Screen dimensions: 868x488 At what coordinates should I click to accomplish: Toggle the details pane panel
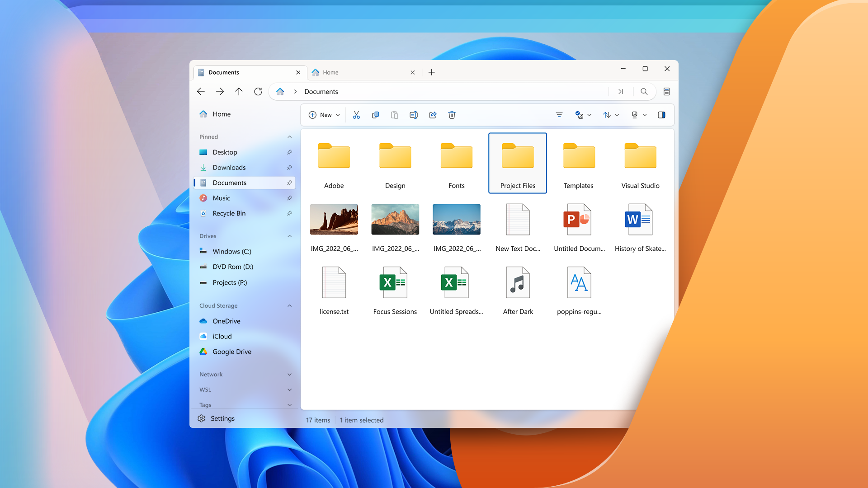pos(661,115)
